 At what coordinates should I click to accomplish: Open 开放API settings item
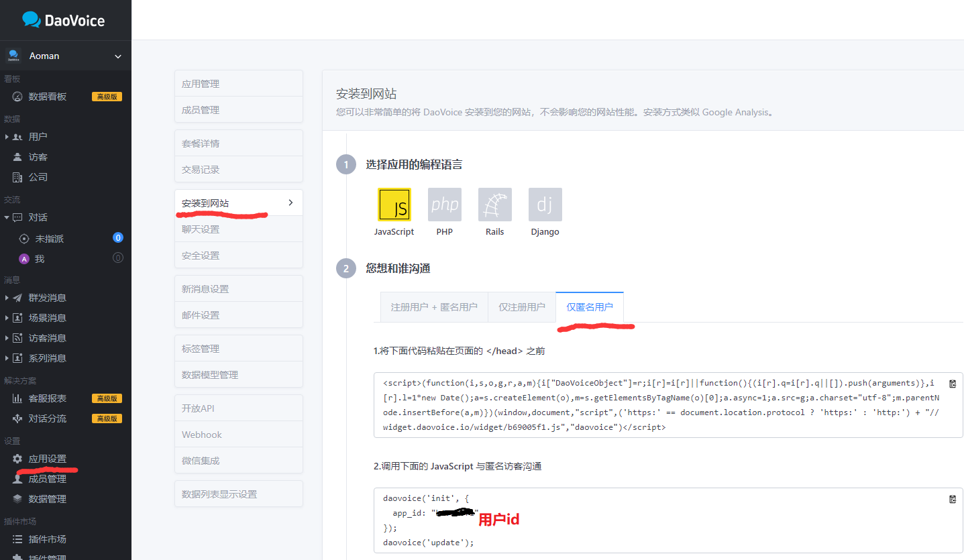pyautogui.click(x=239, y=408)
